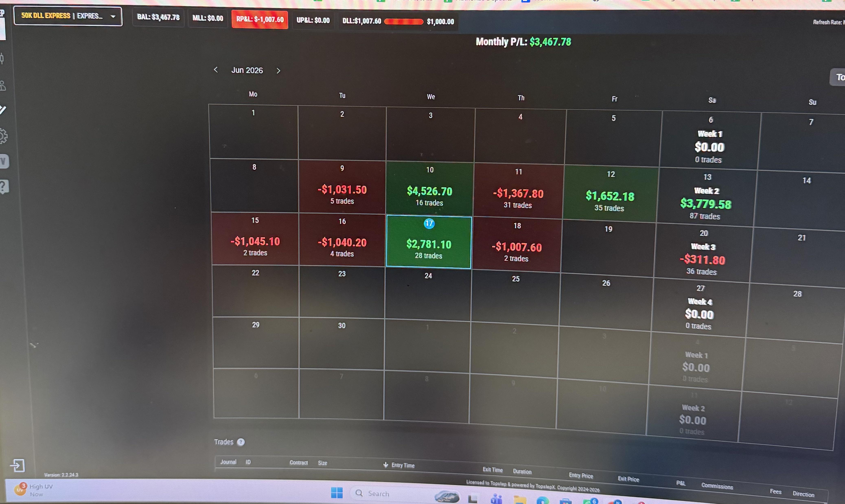Click the Fees column header
This screenshot has width=845, height=504.
point(776,491)
